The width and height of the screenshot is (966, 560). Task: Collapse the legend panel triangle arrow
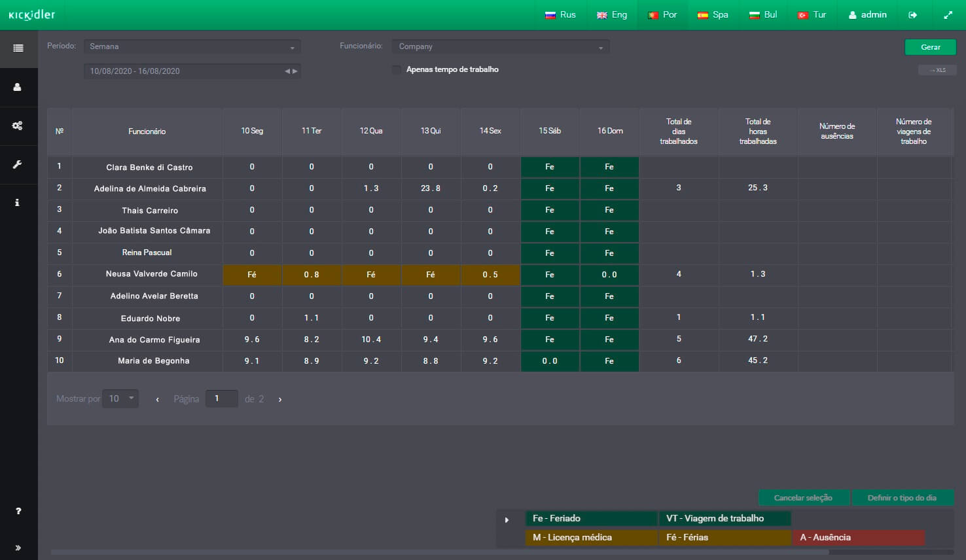pyautogui.click(x=507, y=520)
